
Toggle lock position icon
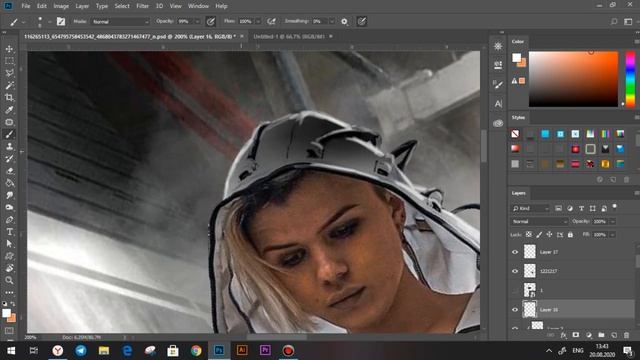[x=549, y=235]
